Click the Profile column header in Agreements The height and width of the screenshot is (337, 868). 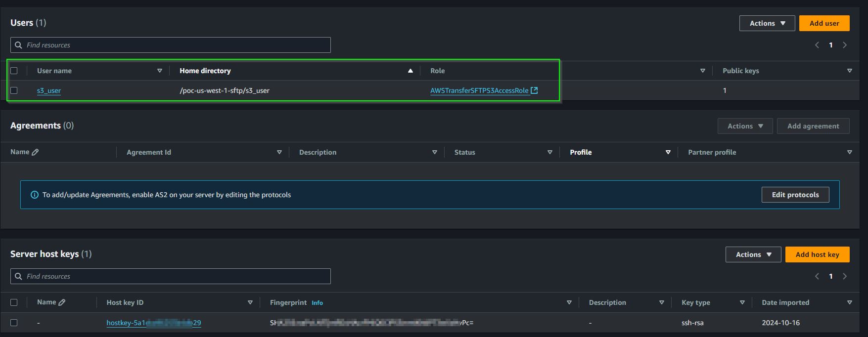581,152
